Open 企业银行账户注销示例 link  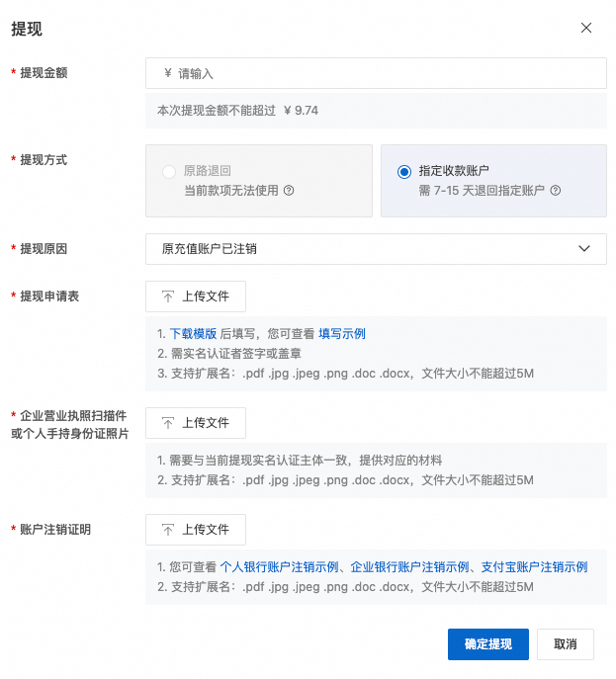(410, 567)
